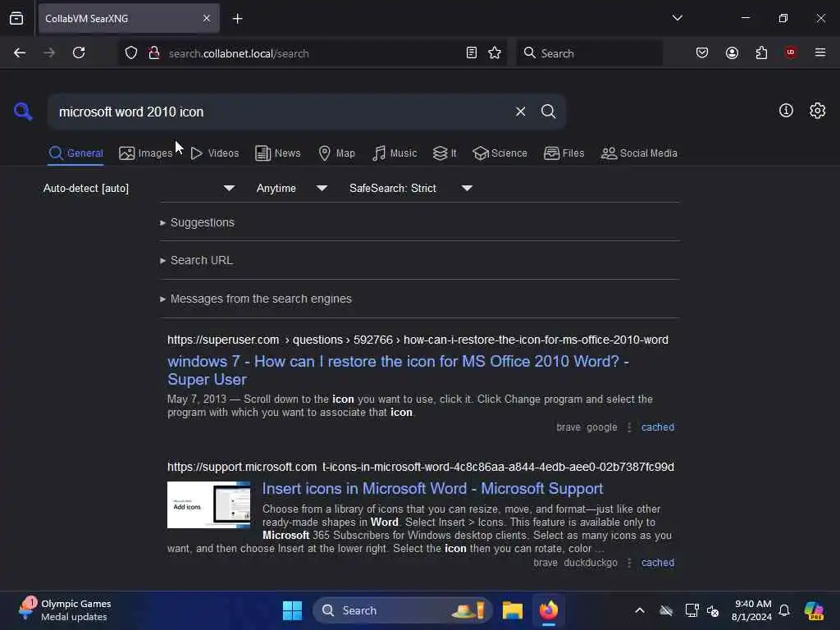The height and width of the screenshot is (630, 840).
Task: Open the About info icon
Action: click(786, 111)
